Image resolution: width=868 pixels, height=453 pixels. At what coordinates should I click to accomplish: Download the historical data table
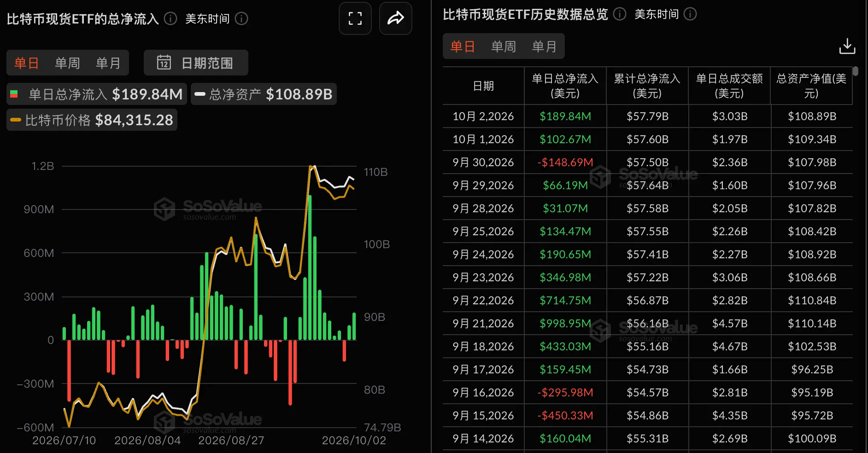pos(847,46)
